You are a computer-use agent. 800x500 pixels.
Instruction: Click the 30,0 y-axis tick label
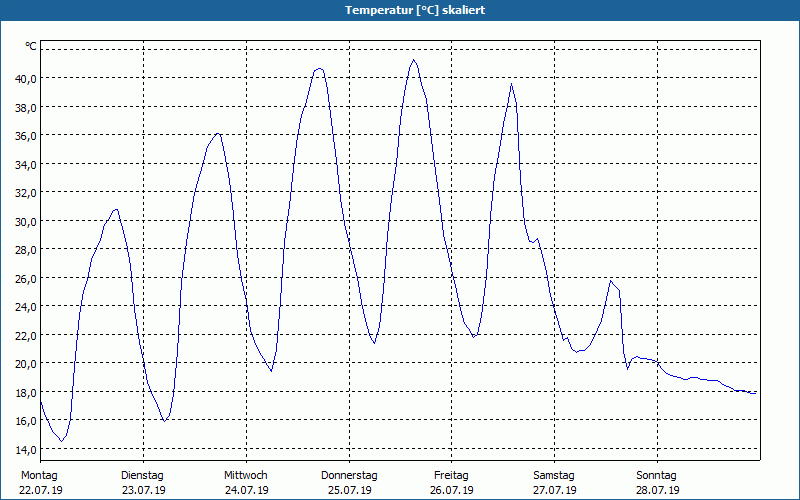point(25,221)
